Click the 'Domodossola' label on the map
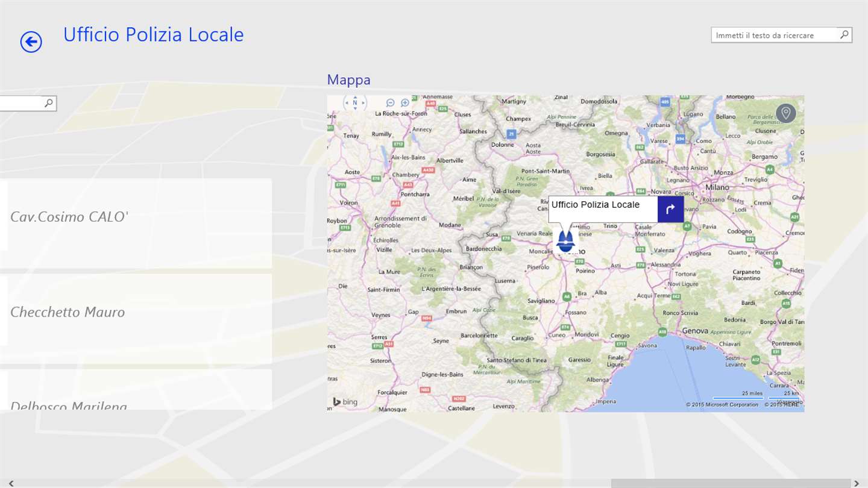This screenshot has width=868, height=488. [x=599, y=101]
